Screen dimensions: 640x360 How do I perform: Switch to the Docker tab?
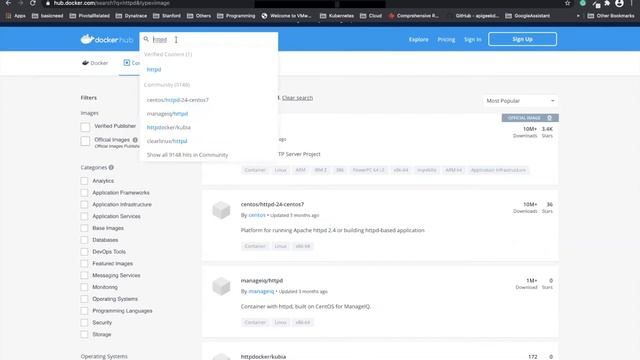click(x=95, y=63)
